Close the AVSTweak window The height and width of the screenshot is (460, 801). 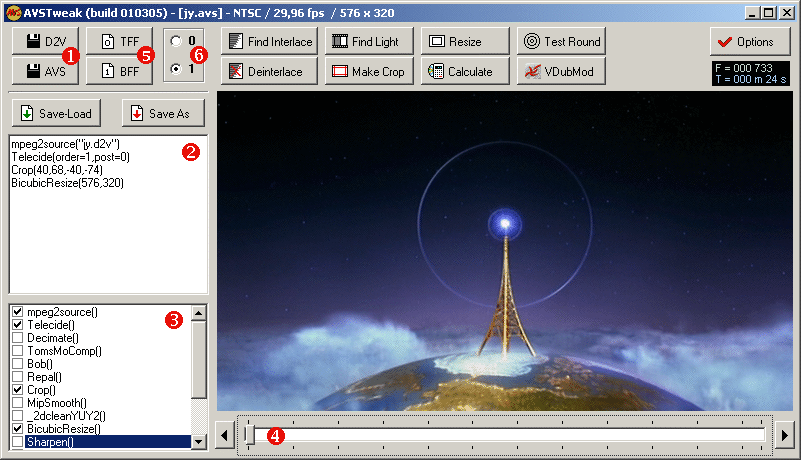tap(787, 13)
